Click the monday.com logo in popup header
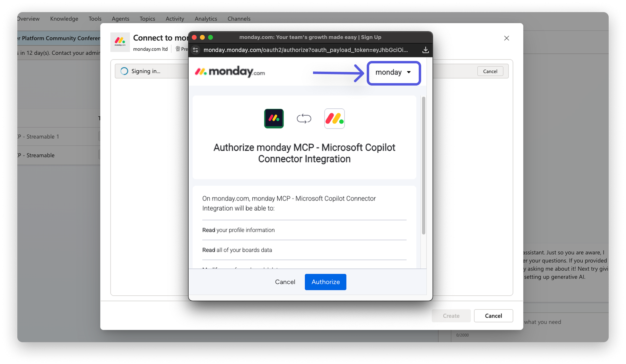 pyautogui.click(x=230, y=72)
